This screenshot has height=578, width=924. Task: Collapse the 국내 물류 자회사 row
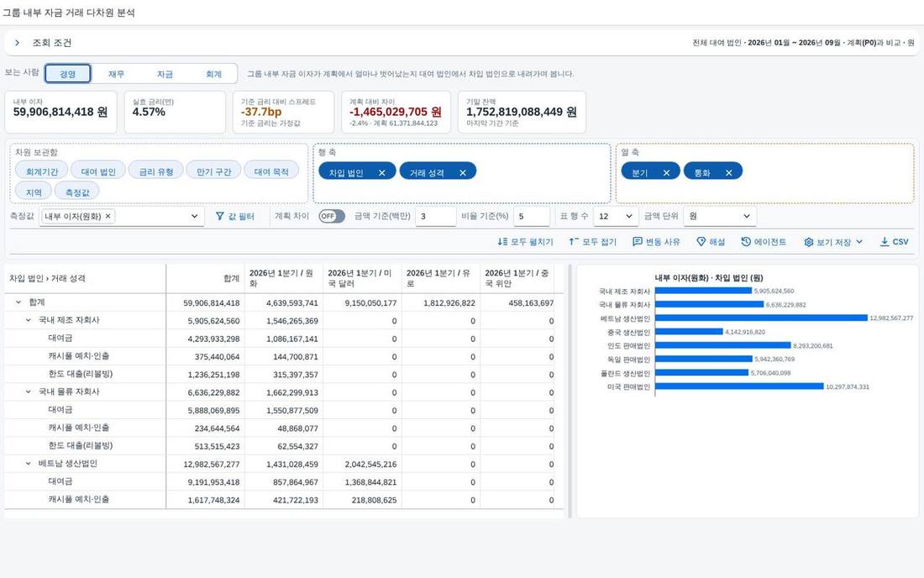[x=29, y=391]
